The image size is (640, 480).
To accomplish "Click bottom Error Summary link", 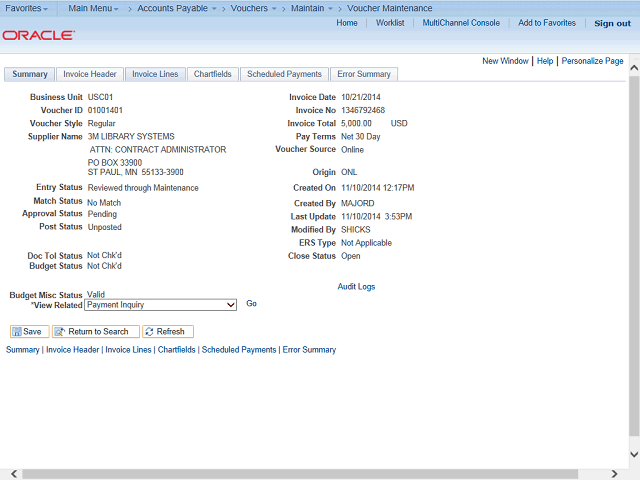I will point(309,350).
